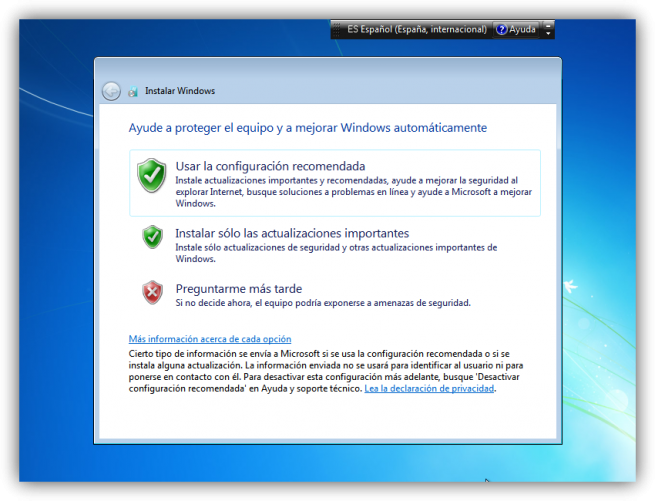Click the Instalar Windows setup icon
This screenshot has height=501, width=655.
point(133,92)
